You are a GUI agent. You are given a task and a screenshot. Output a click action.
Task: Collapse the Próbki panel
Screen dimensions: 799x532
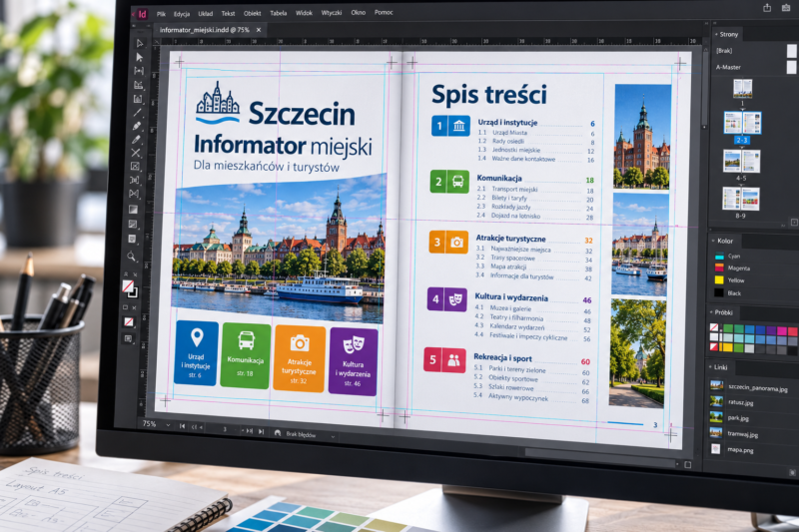pyautogui.click(x=711, y=312)
